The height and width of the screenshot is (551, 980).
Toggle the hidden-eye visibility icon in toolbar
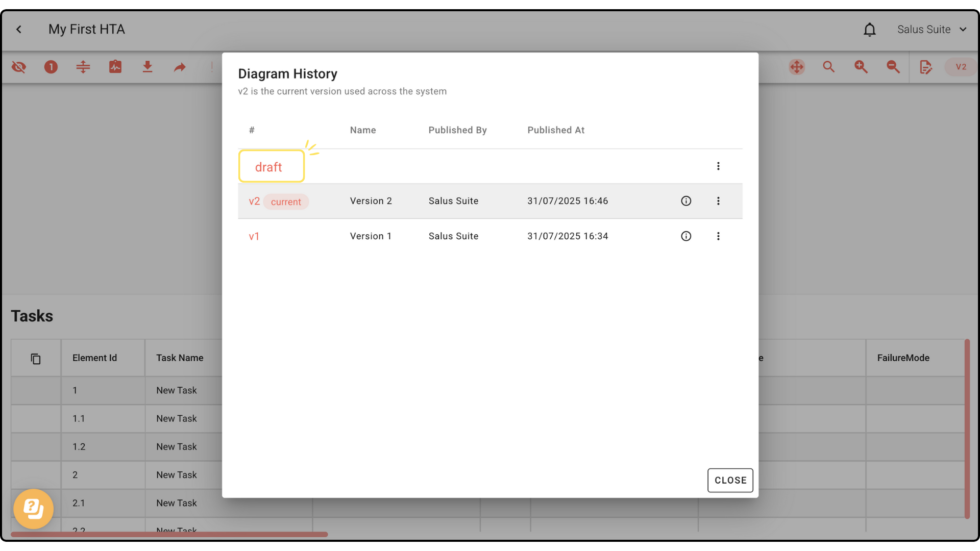19,67
